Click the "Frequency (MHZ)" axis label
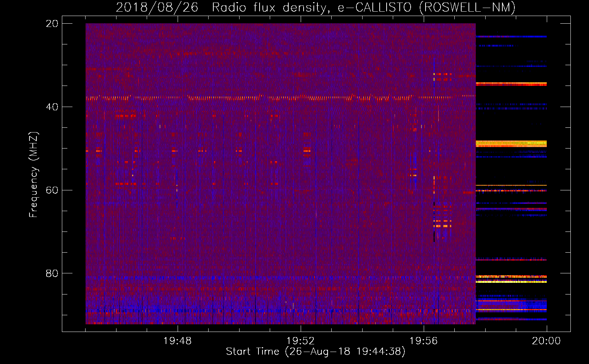 coord(33,174)
